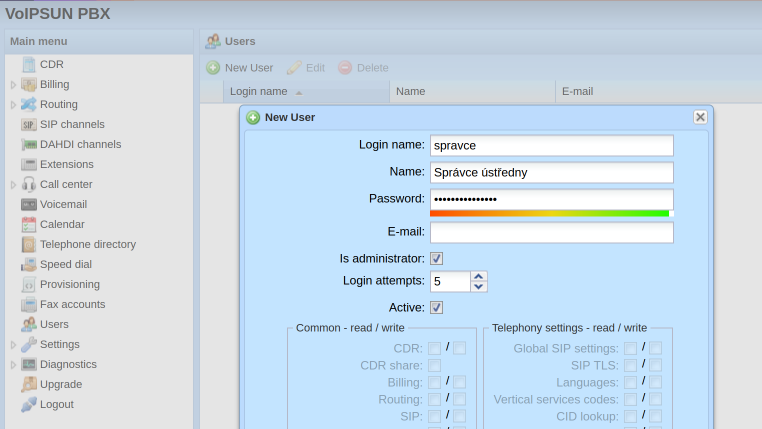Expand the Routing tree node
Screen dimensions: 762x429
point(13,104)
